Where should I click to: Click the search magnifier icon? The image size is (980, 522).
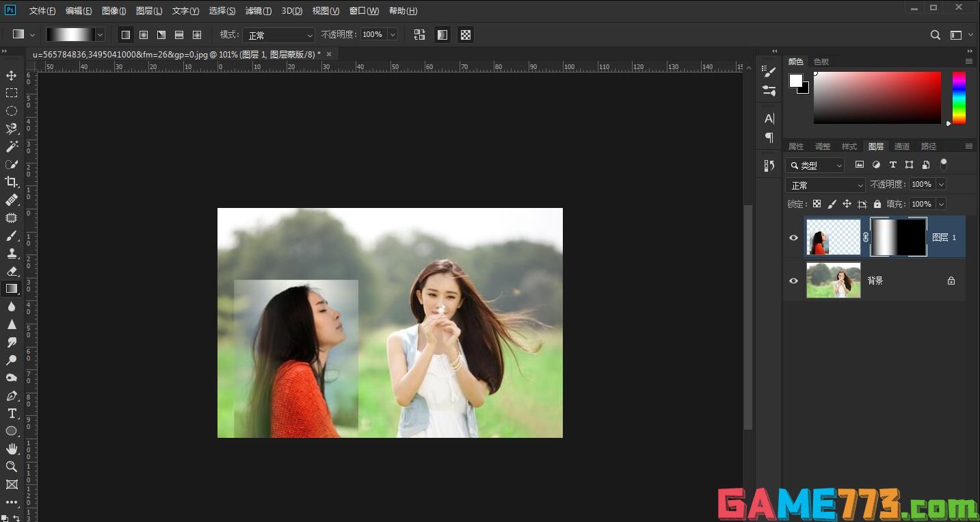(x=936, y=35)
